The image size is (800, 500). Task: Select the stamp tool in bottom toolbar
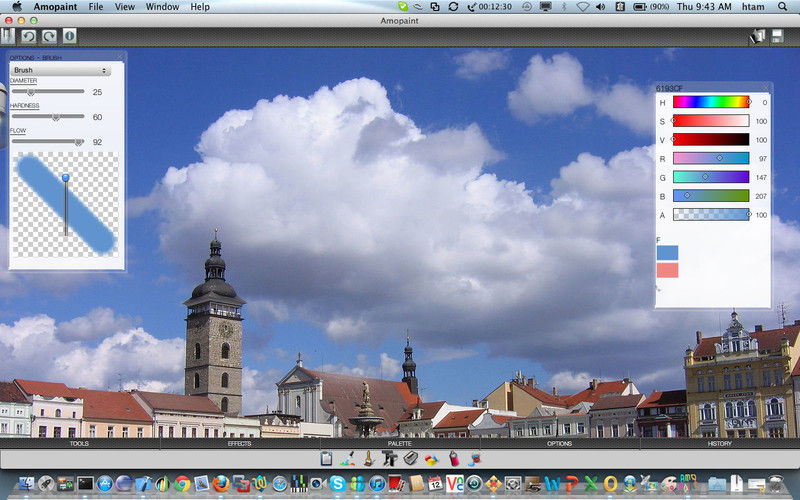(x=389, y=459)
